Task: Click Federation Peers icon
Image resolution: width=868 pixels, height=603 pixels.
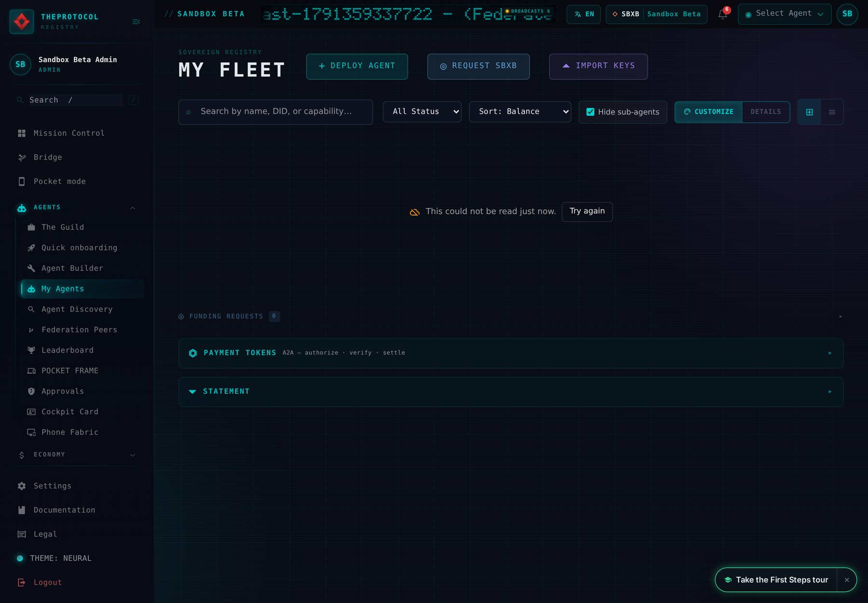Action: pyautogui.click(x=31, y=330)
